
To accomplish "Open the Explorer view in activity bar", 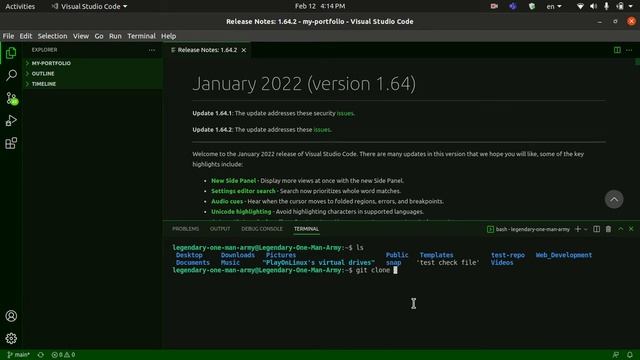I will coord(11,53).
